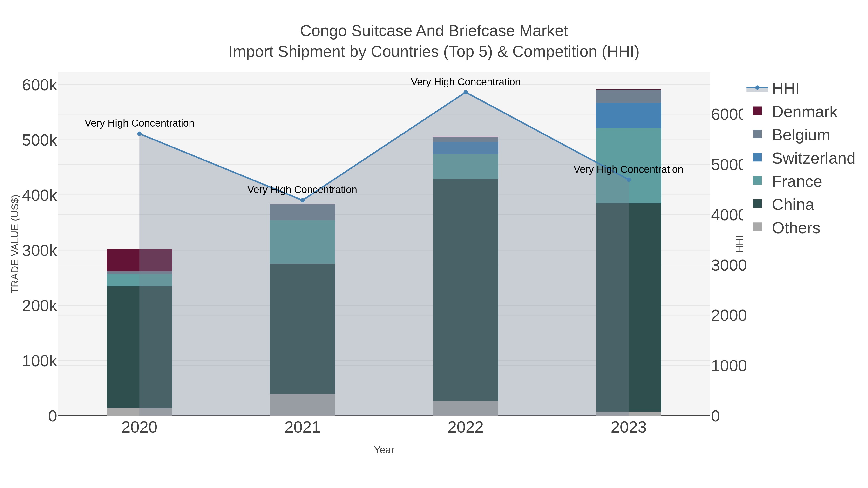Click the Others gray legend swatch
Screen dimensions: 868x488
point(758,227)
